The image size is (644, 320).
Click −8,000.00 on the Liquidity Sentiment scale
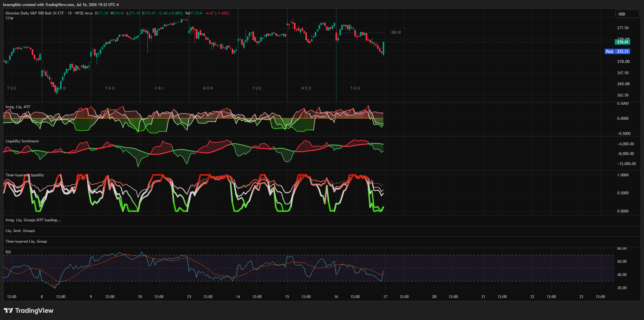click(625, 154)
